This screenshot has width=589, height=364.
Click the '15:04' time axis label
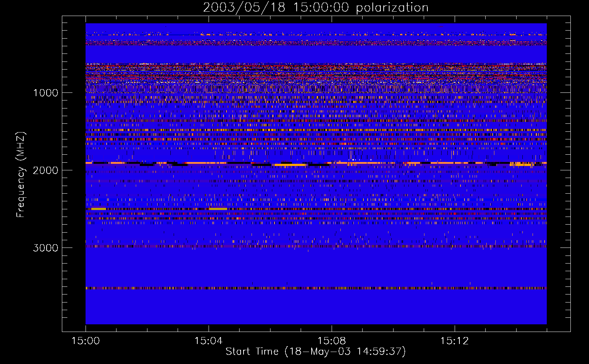[209, 341]
